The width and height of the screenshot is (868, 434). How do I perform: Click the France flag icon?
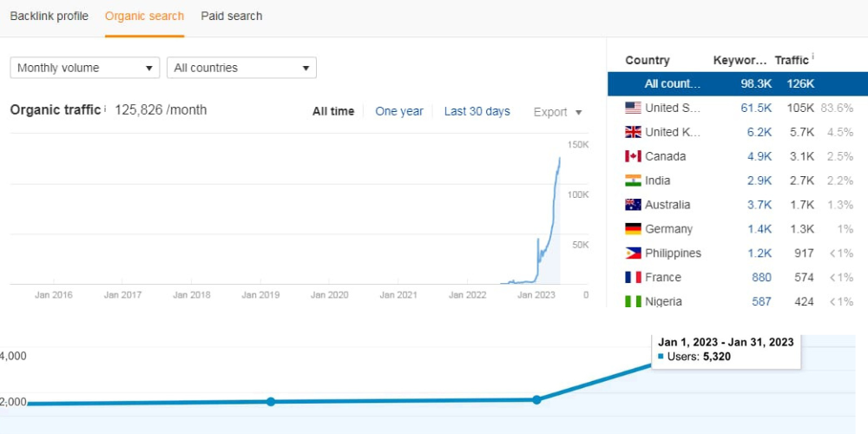(633, 278)
